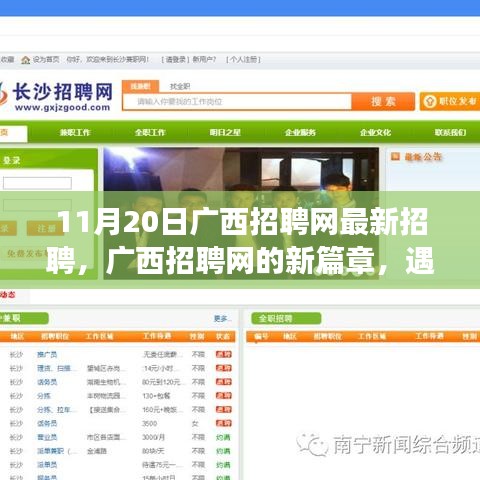Image resolution: width=480 pixels, height=480 pixels.
Task: Click the password field in login panel
Action: pyautogui.click(x=37, y=205)
